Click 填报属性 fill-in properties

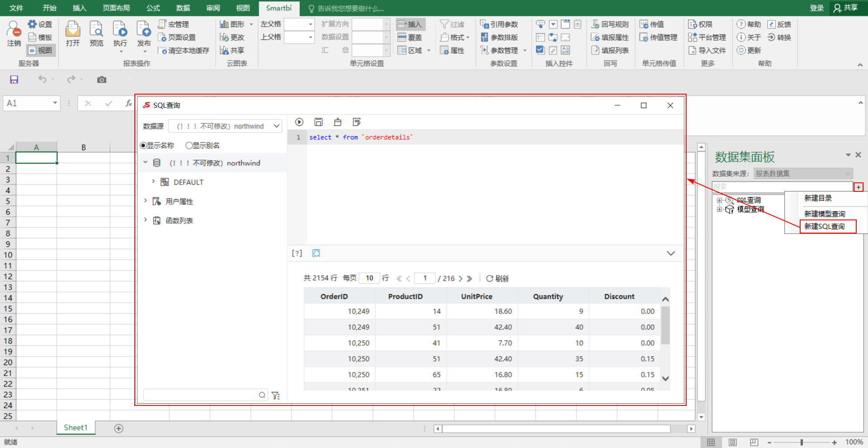610,37
